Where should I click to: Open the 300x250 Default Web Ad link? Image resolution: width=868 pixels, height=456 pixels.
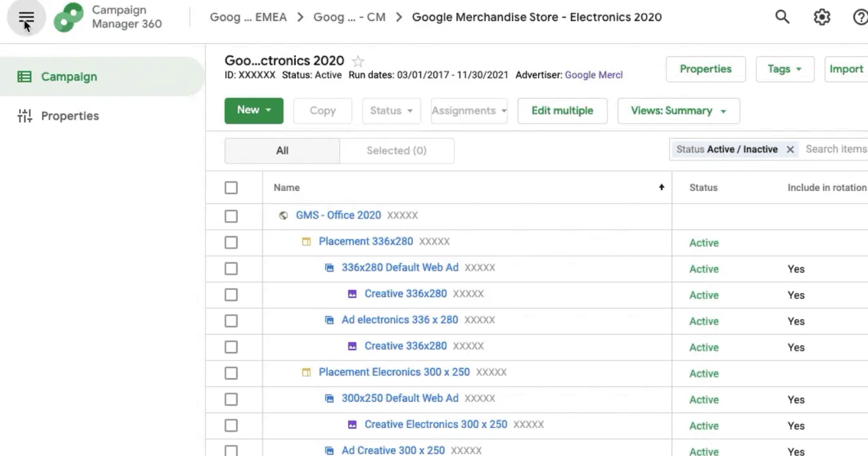pos(400,398)
